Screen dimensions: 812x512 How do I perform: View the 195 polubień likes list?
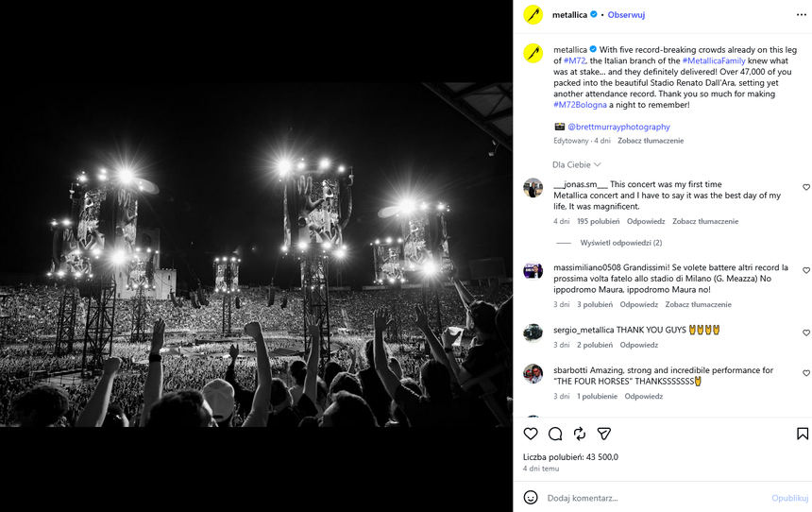[x=598, y=221]
